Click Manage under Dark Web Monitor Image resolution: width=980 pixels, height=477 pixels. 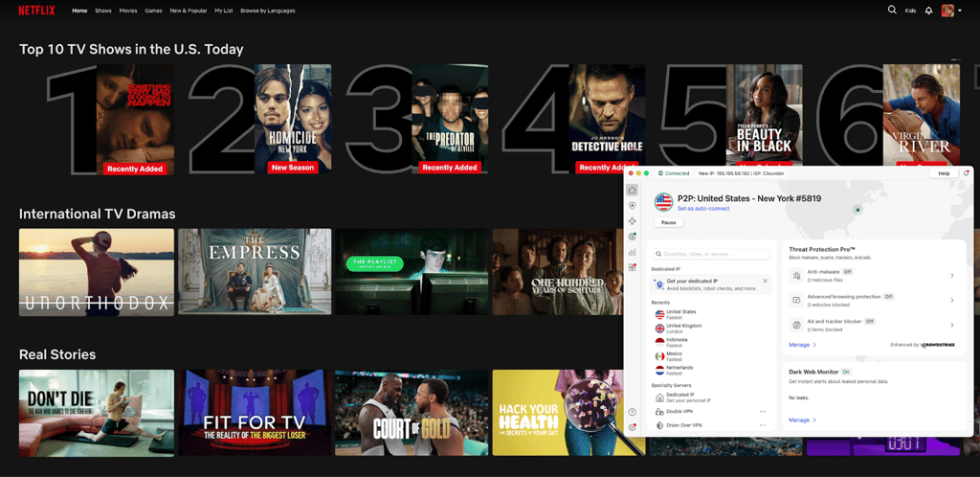point(803,420)
